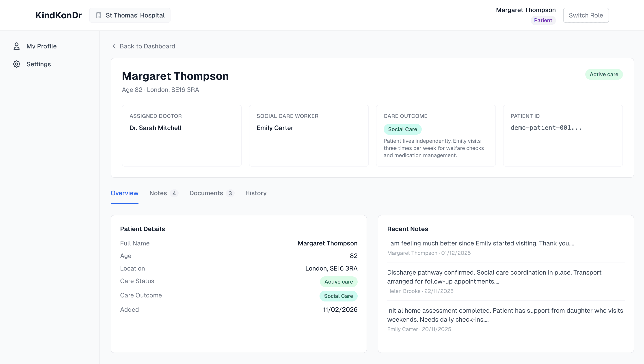Click the hospital building icon
The width and height of the screenshot is (644, 364).
[x=99, y=15]
